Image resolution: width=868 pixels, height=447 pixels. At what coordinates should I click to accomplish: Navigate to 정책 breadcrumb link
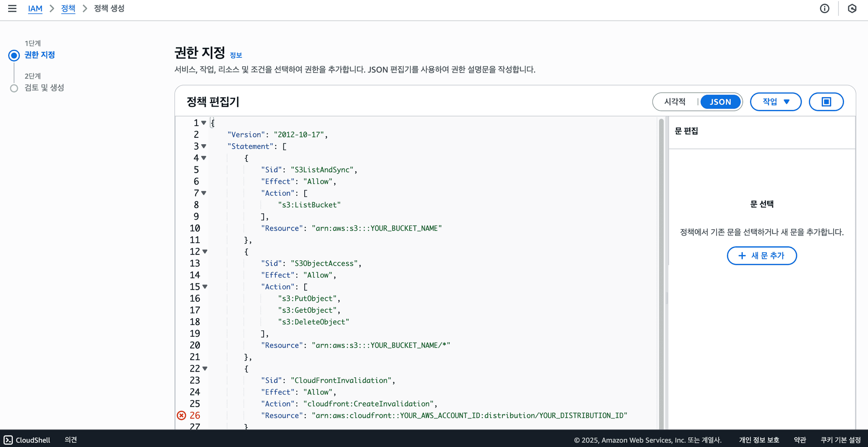[x=68, y=9]
